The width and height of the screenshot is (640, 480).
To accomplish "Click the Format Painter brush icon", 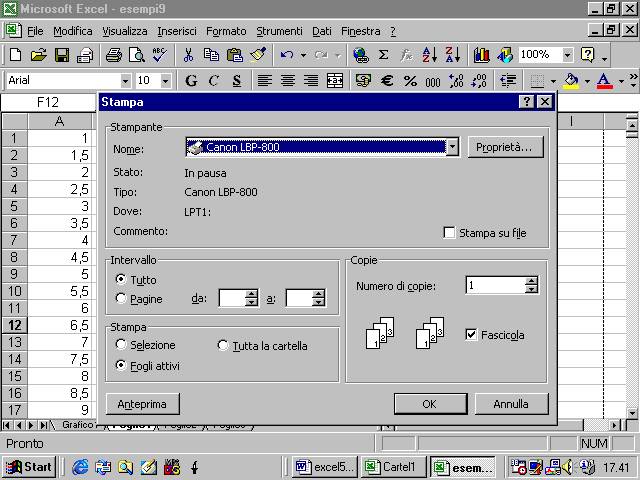I will point(258,55).
